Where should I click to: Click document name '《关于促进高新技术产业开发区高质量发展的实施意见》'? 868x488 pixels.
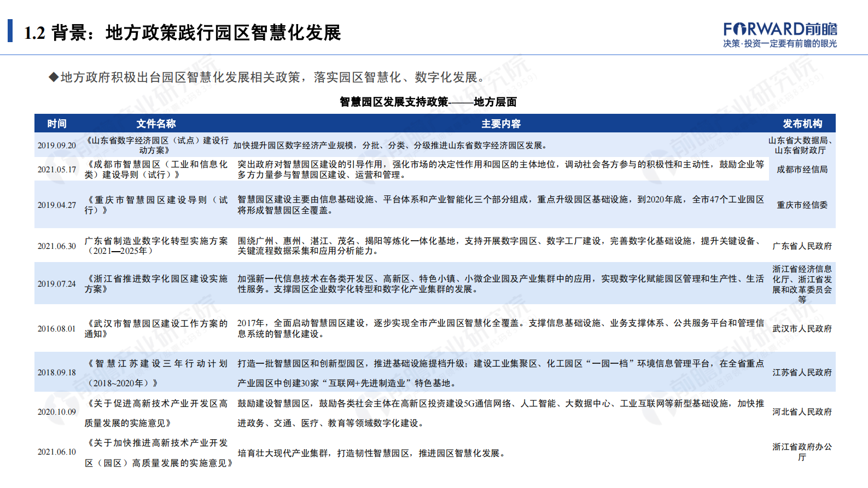[156, 413]
